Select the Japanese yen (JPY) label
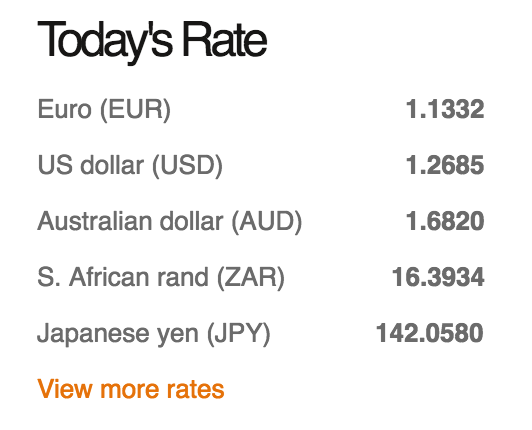This screenshot has width=532, height=430. (154, 333)
